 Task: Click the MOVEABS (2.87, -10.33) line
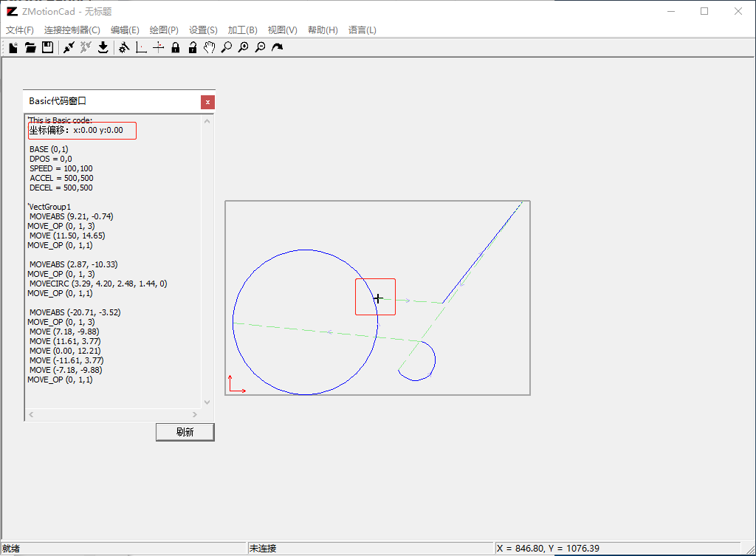[x=73, y=264]
